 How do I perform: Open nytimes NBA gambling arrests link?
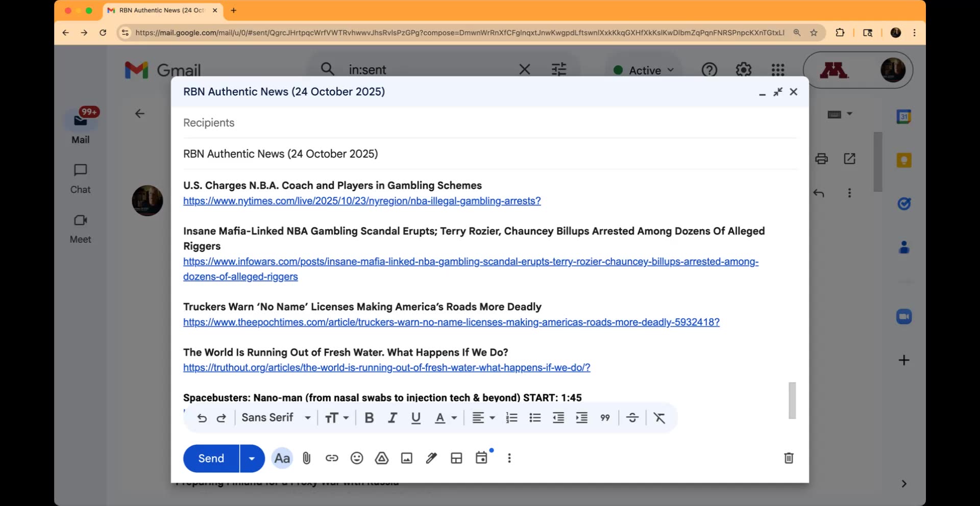362,201
